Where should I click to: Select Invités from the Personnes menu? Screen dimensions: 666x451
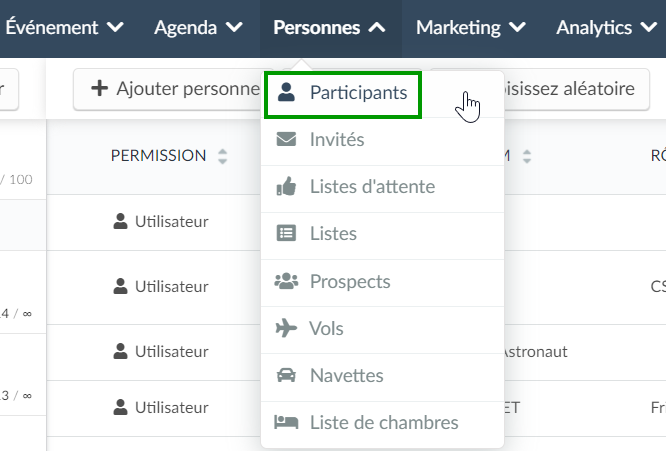click(382, 139)
